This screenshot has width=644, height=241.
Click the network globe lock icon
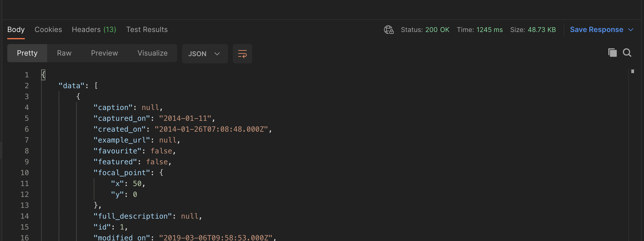click(x=389, y=30)
